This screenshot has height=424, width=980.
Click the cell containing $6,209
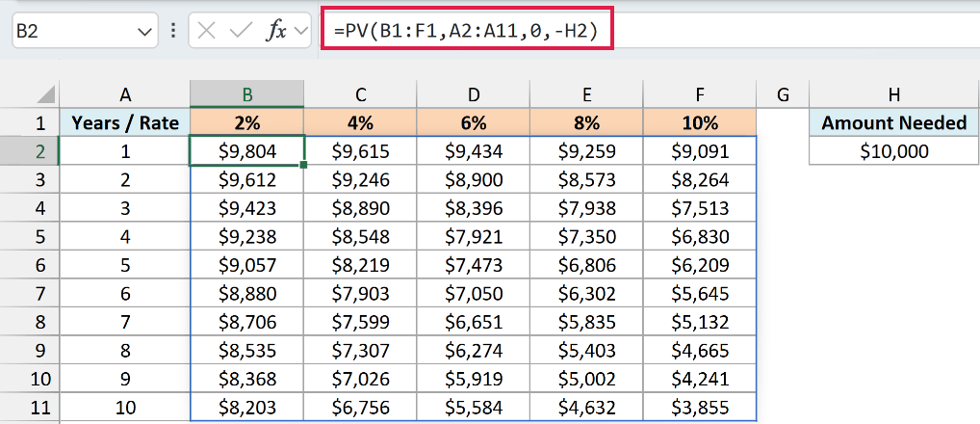tap(700, 265)
